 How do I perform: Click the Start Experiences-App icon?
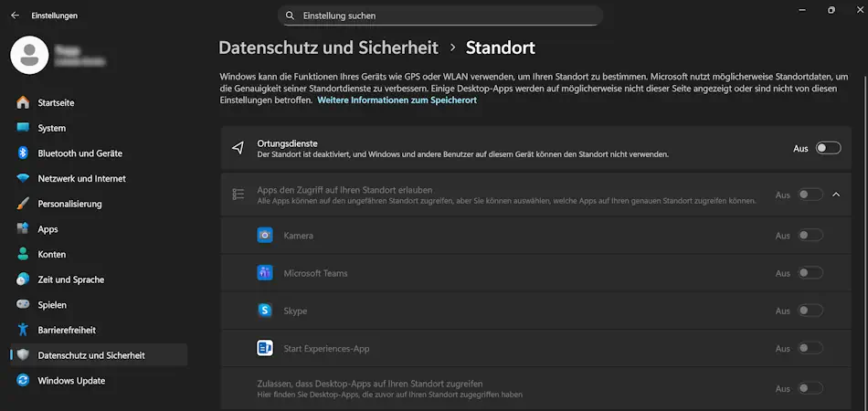(265, 348)
